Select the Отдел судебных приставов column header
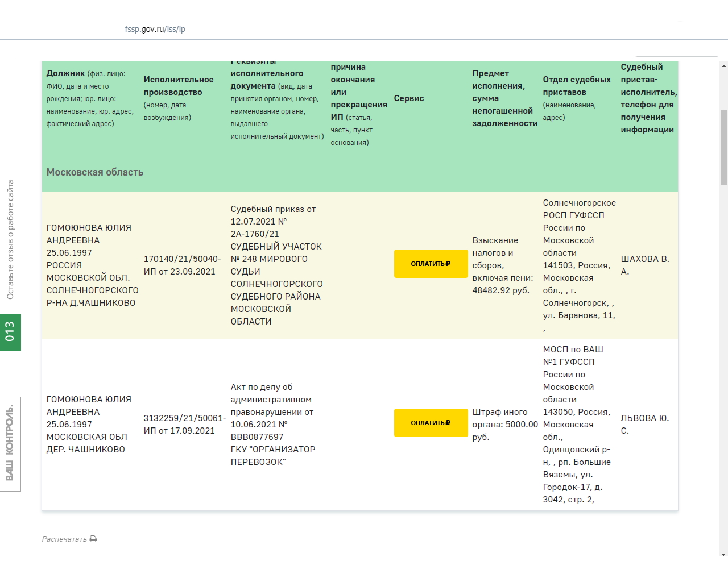Image resolution: width=728 pixels, height=582 pixels. (576, 86)
